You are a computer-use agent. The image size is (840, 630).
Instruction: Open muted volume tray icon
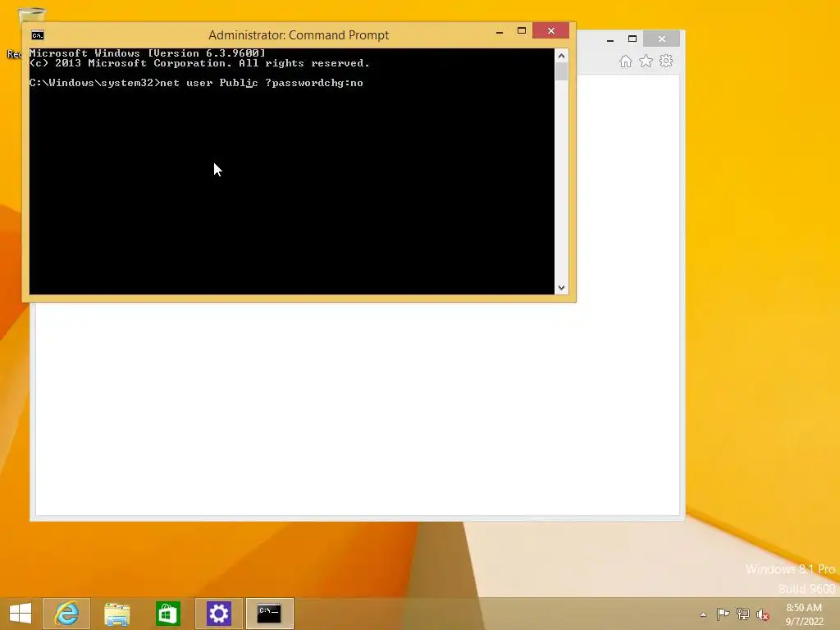click(763, 614)
